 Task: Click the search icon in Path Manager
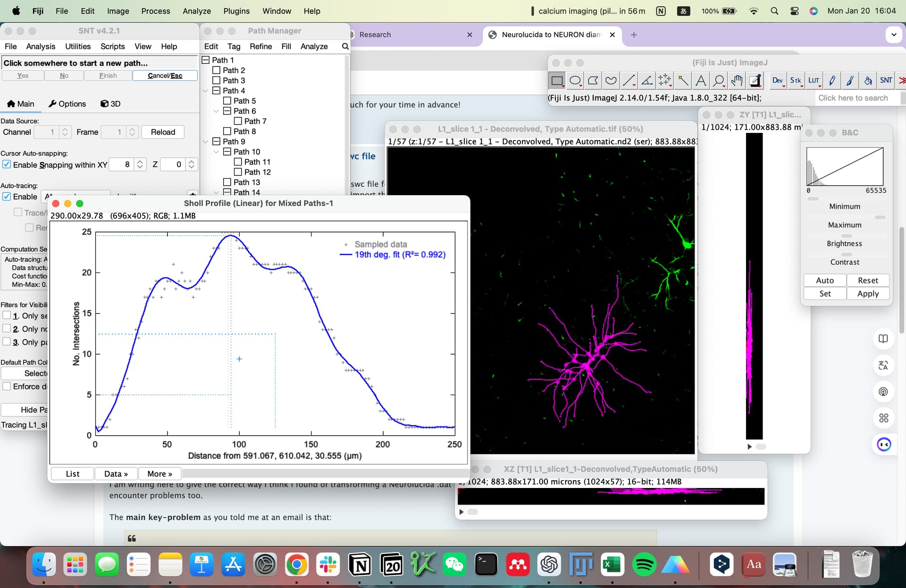(x=345, y=46)
